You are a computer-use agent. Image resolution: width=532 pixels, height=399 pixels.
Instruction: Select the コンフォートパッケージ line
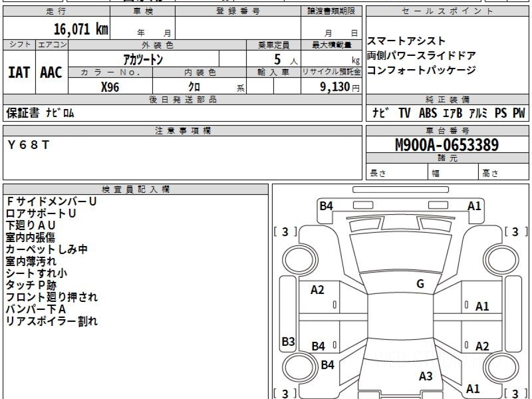click(x=422, y=70)
